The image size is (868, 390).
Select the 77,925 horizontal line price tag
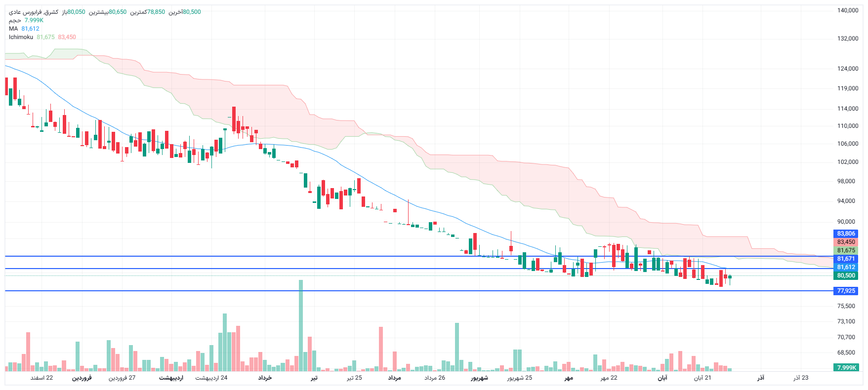click(846, 291)
